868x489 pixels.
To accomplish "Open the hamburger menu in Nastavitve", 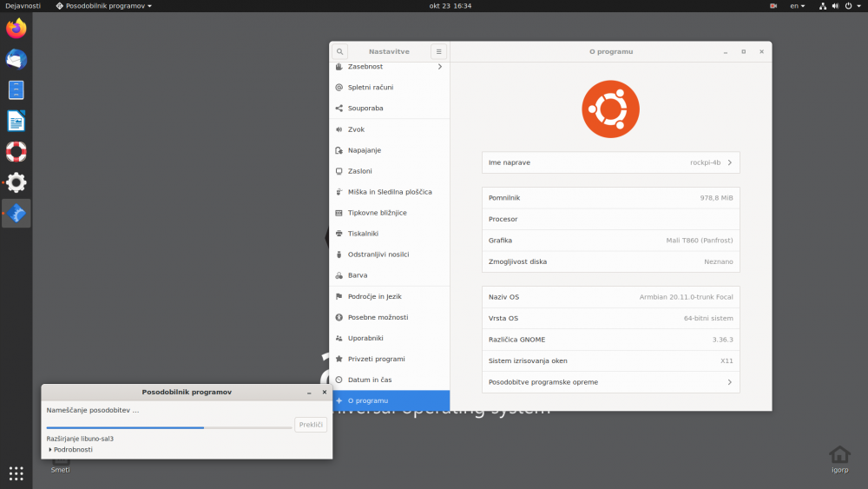I will pos(439,52).
